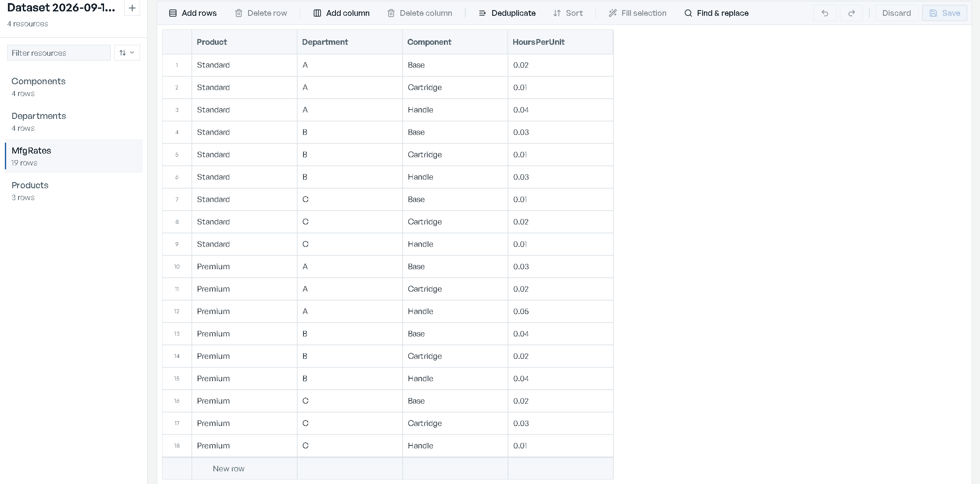This screenshot has width=980, height=484.
Task: Click the plus icon to add a resource
Action: [132, 8]
